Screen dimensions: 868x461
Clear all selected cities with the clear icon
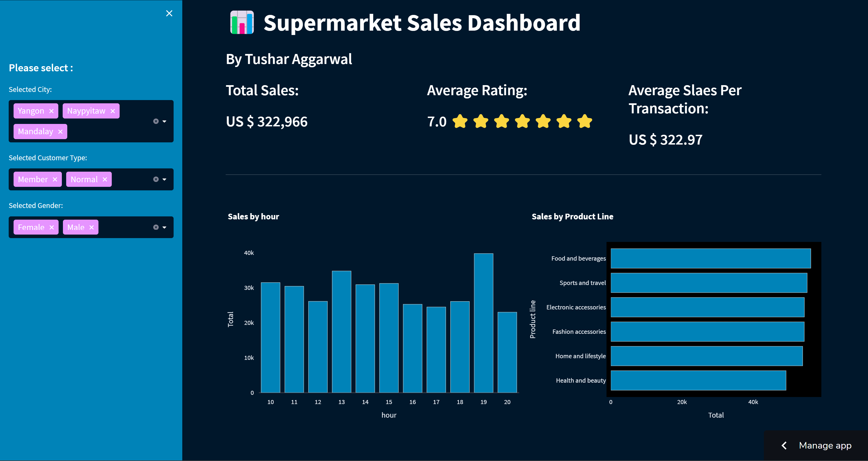155,121
